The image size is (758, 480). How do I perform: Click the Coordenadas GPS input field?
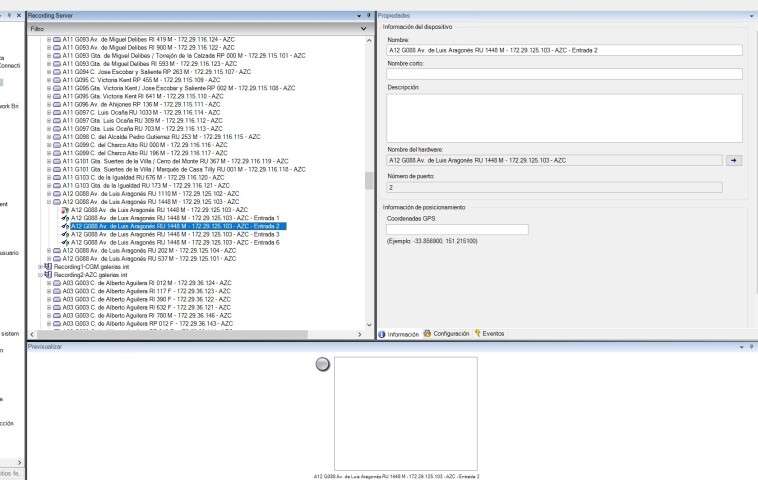pyautogui.click(x=457, y=229)
